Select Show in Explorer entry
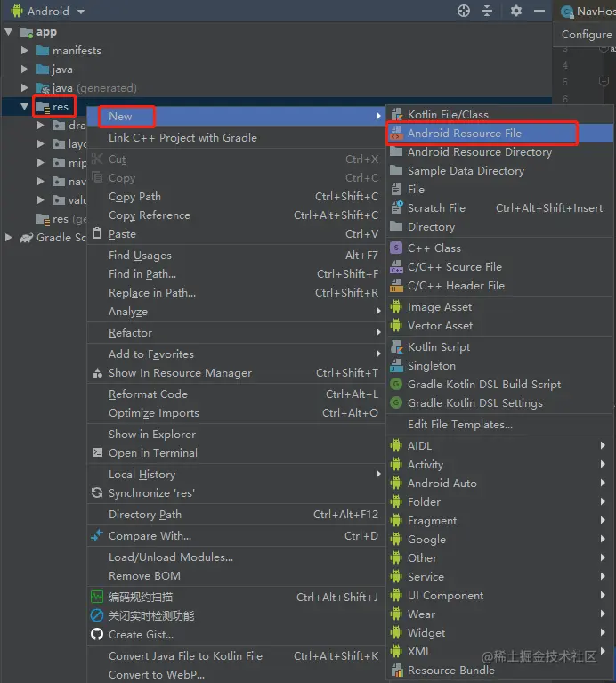616x683 pixels. click(236, 435)
